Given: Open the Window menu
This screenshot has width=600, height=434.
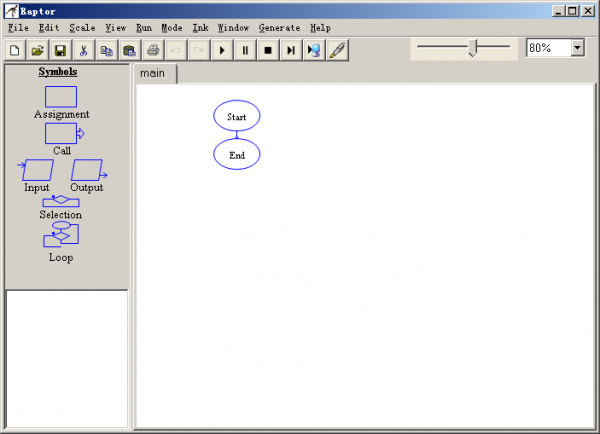Looking at the screenshot, I should point(233,28).
